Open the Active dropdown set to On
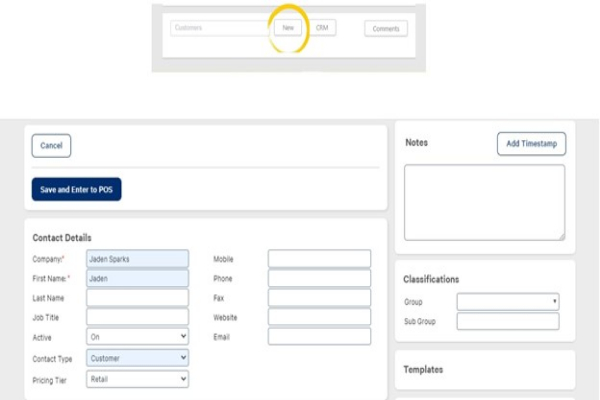The height and width of the screenshot is (400, 600). [x=137, y=337]
